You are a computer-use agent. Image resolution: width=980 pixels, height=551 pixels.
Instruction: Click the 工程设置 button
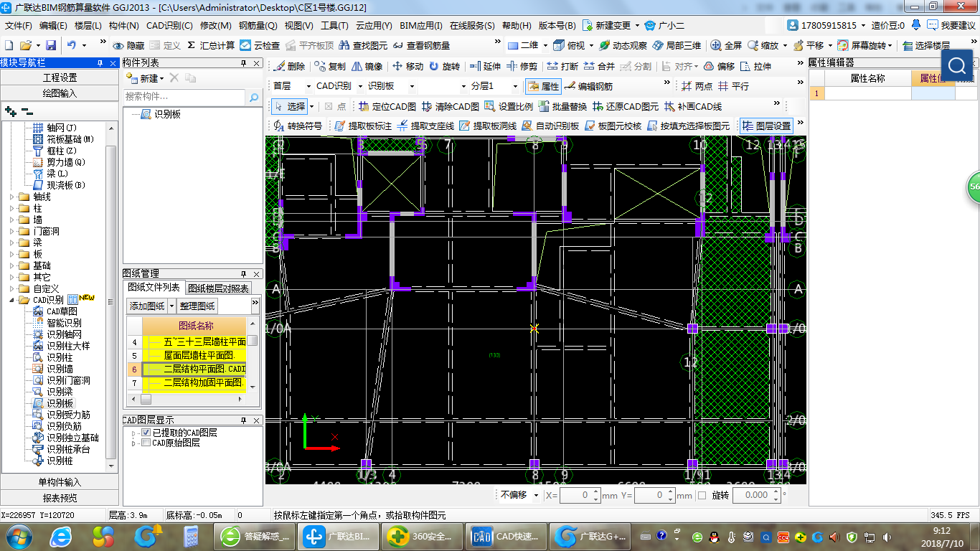[59, 77]
